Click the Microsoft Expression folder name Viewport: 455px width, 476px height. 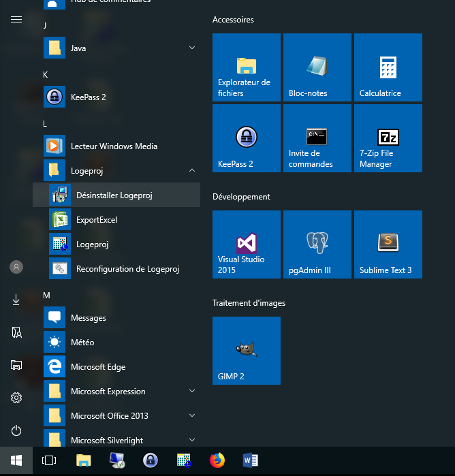tap(108, 392)
